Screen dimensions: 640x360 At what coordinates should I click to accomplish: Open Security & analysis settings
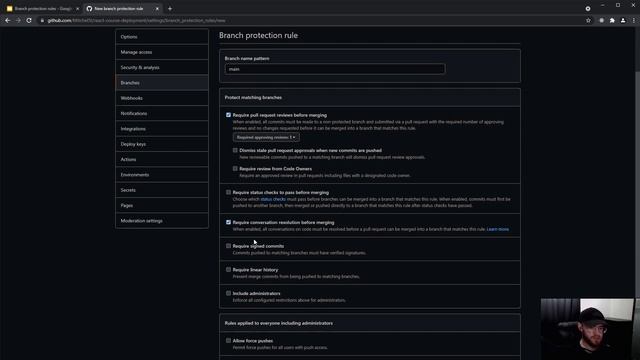[x=162, y=67]
